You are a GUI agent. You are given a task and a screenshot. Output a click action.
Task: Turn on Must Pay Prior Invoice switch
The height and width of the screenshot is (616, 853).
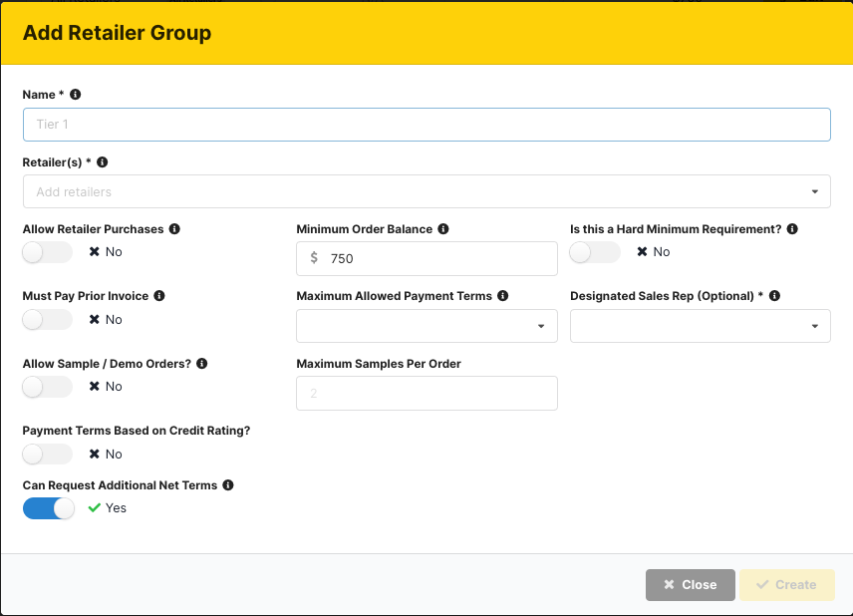[48, 320]
